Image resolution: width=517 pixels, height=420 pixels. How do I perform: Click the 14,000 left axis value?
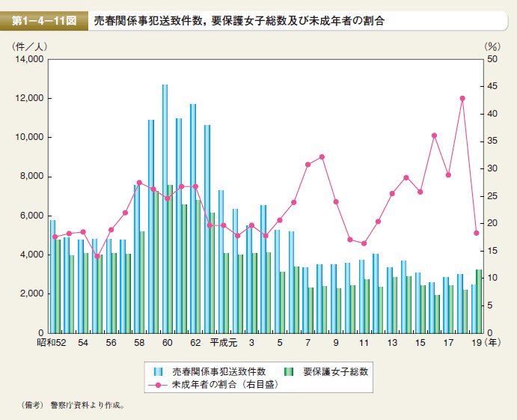pos(28,59)
